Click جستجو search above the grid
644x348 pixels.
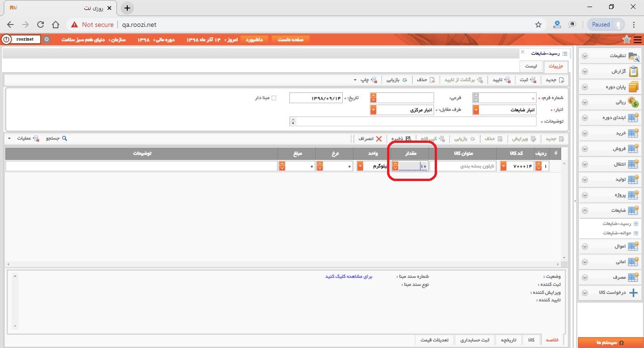[x=57, y=139]
